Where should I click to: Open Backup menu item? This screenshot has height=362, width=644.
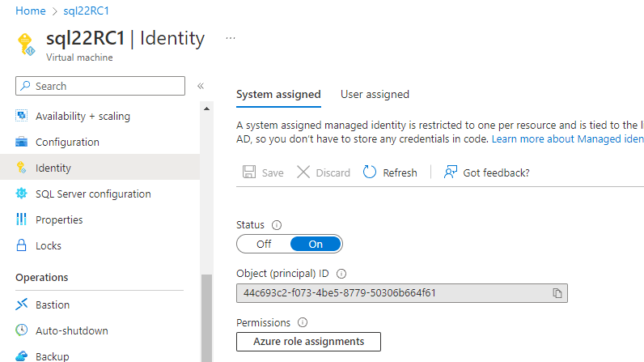click(52, 356)
